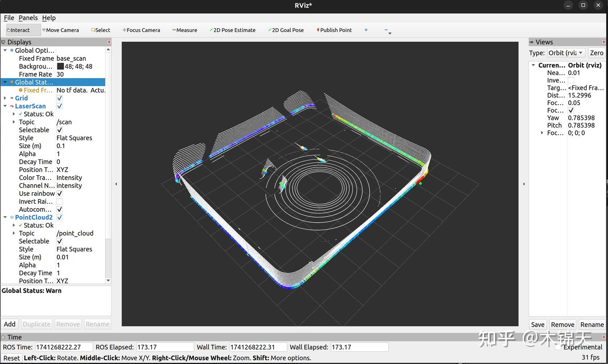Click the Zero view button
Screen dimensions: 608x364
(597, 53)
